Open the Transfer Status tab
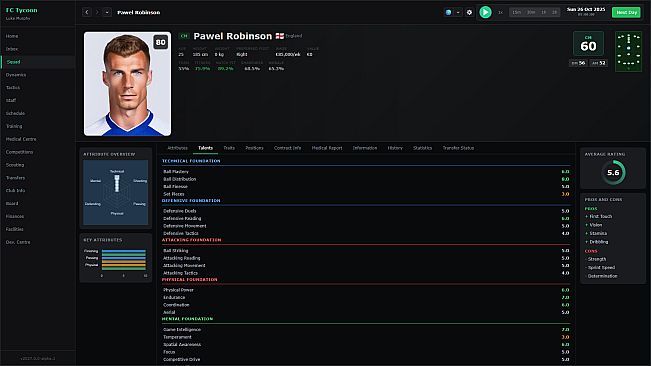651x366 pixels. click(458, 148)
